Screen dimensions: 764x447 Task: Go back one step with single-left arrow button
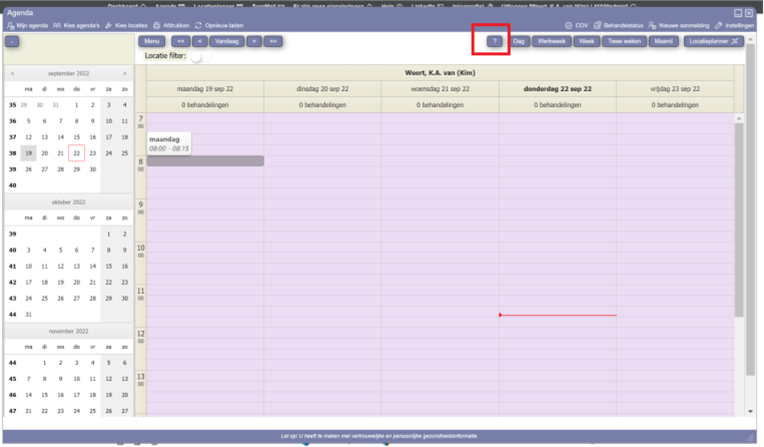200,41
